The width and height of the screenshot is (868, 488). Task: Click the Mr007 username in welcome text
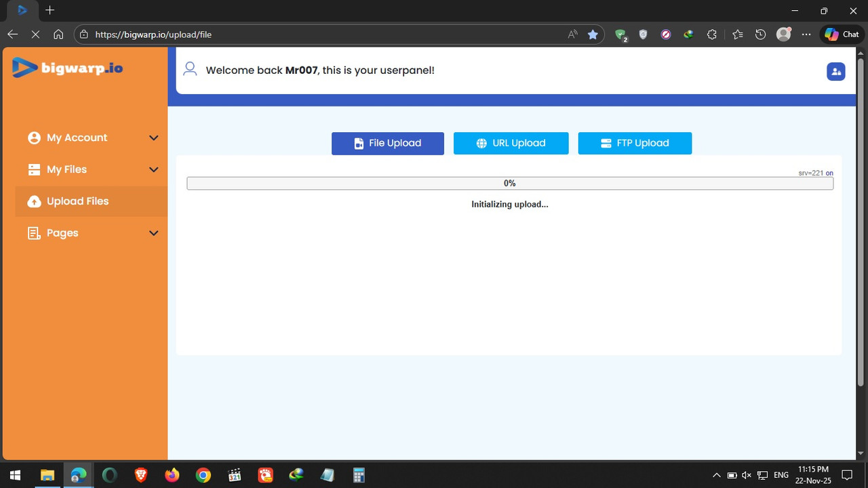point(302,70)
